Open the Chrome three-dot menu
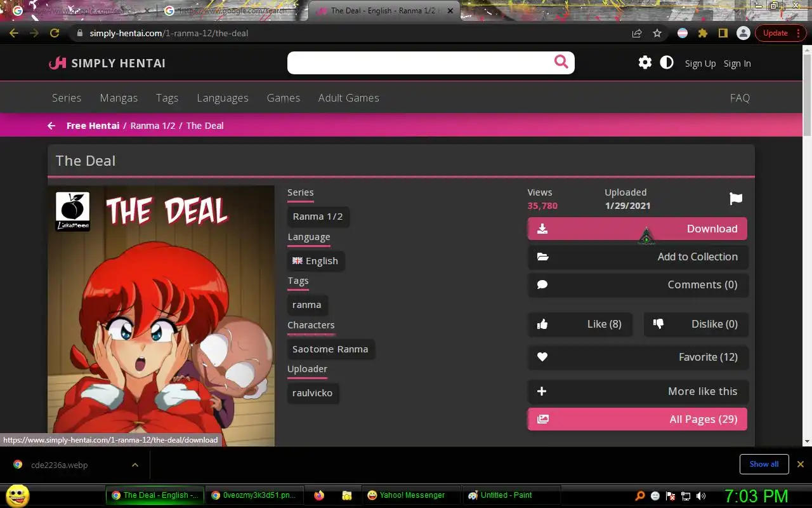 (798, 33)
